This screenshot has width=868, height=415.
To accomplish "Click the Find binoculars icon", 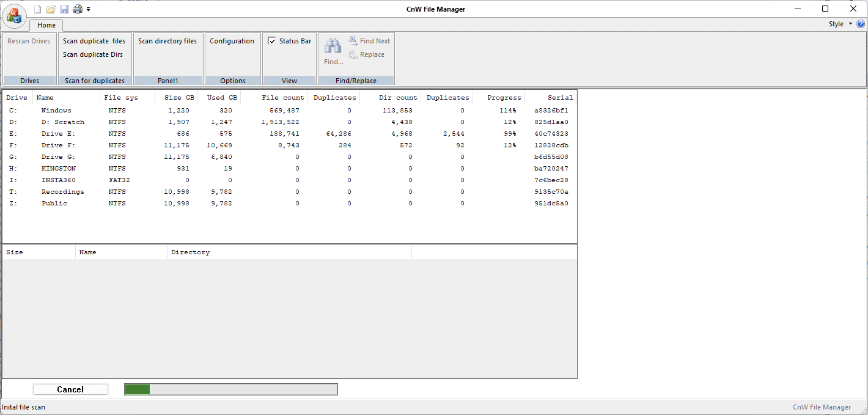I will click(333, 46).
